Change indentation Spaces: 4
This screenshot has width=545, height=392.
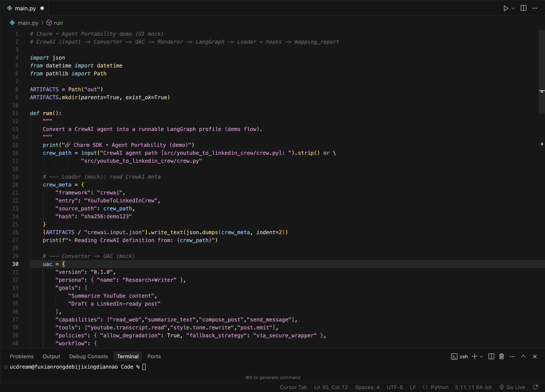[367, 387]
